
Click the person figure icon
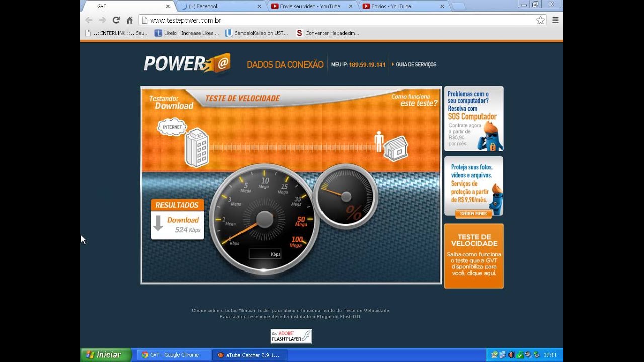(x=379, y=141)
